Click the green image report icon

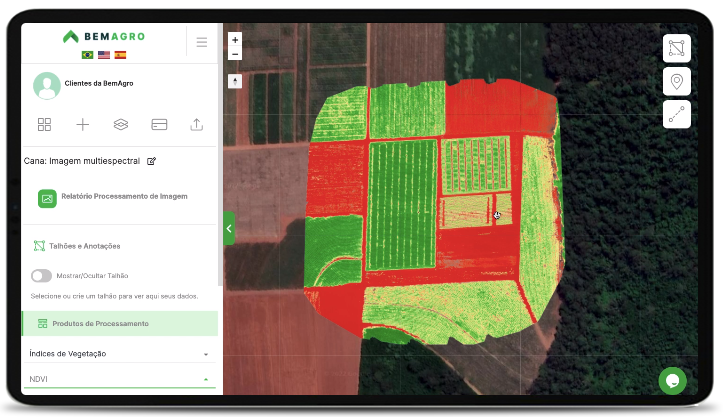tap(47, 199)
